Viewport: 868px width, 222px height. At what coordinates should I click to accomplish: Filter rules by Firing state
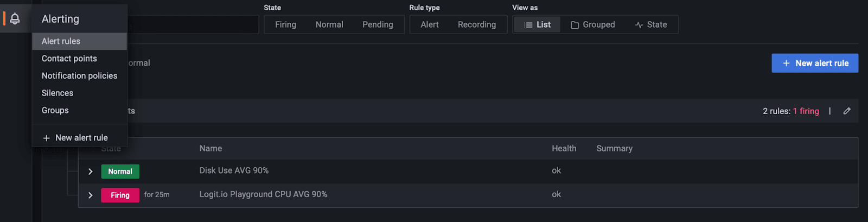tap(285, 24)
